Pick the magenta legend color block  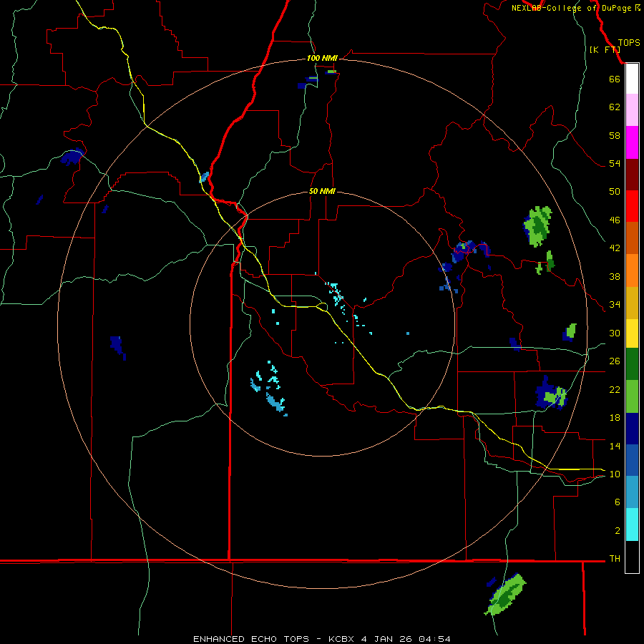click(x=632, y=142)
